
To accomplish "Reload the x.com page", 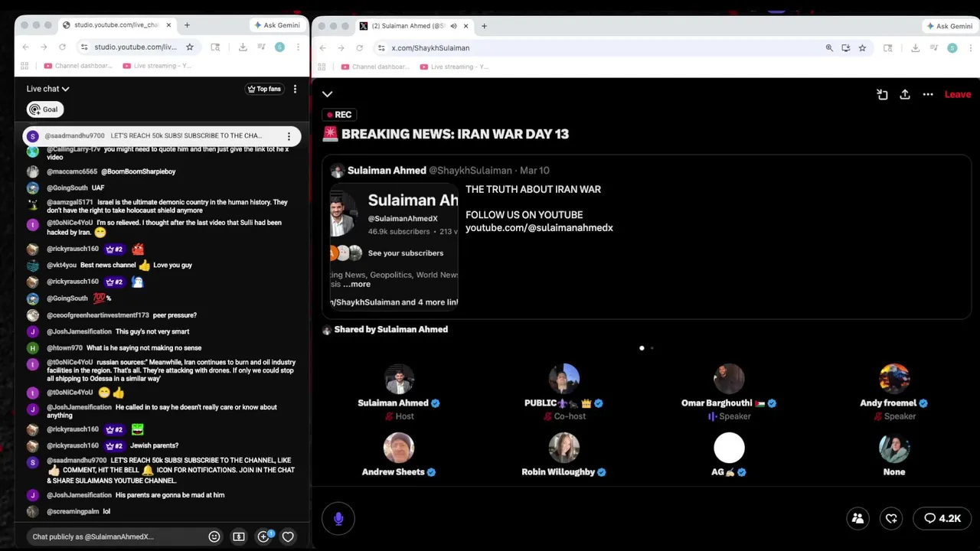I will click(x=359, y=47).
